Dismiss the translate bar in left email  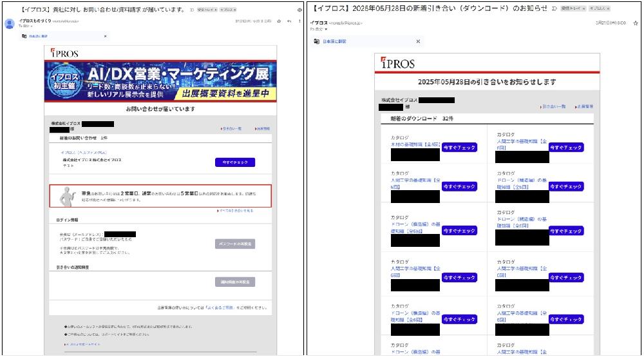pos(106,37)
